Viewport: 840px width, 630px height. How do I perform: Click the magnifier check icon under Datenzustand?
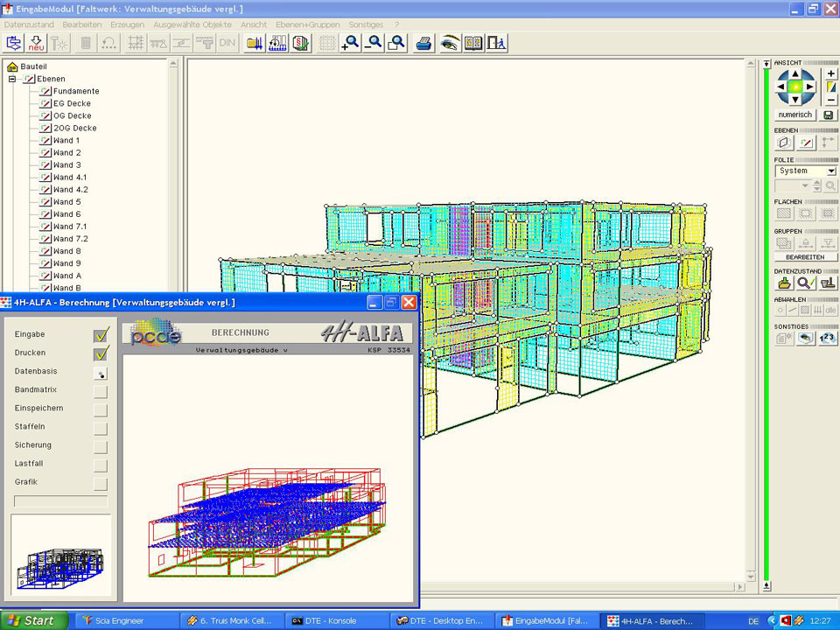806,283
